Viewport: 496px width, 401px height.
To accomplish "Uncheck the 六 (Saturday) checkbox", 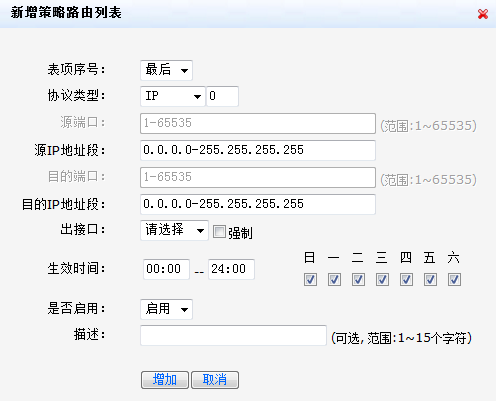I will pos(454,280).
